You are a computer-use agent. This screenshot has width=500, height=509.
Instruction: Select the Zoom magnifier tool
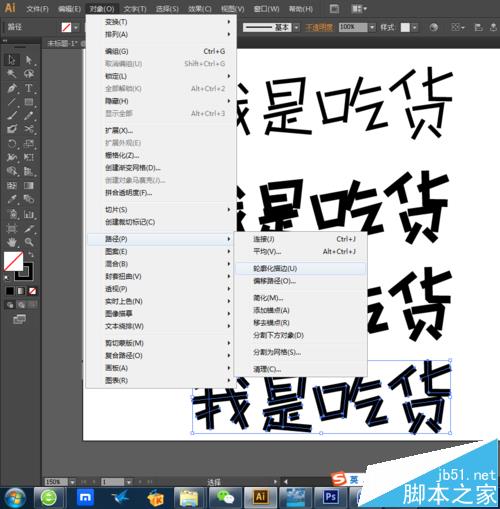point(29,242)
